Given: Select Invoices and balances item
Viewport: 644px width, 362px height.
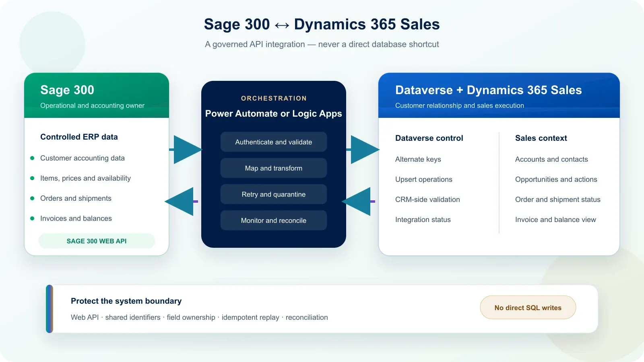Looking at the screenshot, I should click(x=76, y=218).
